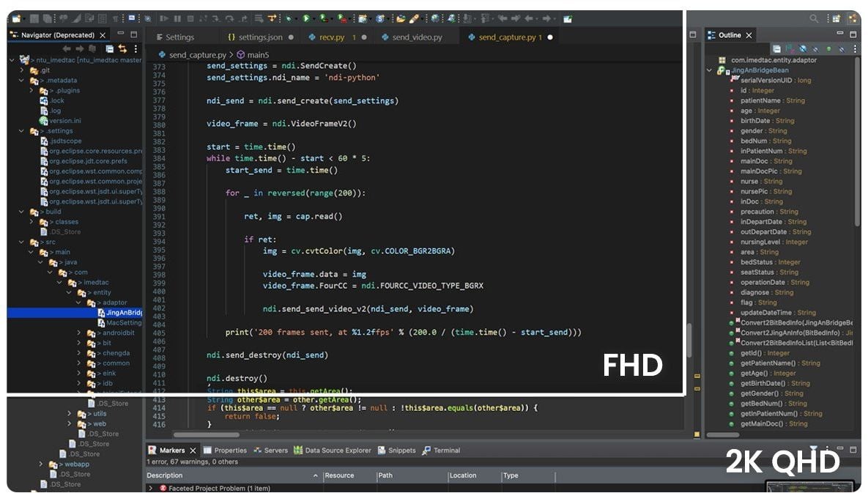Viewport: 868px width, 493px height.
Task: Expand the .git folder in Navigator
Action: [21, 70]
